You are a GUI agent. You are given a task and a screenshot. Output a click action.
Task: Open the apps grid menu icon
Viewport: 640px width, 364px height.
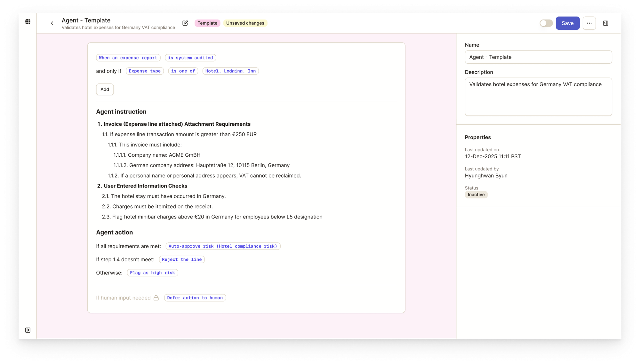28,22
